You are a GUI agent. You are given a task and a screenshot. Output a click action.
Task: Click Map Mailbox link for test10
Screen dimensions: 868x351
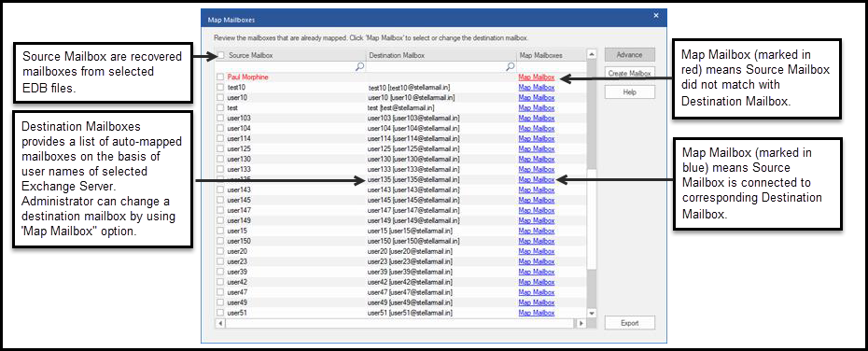[537, 88]
